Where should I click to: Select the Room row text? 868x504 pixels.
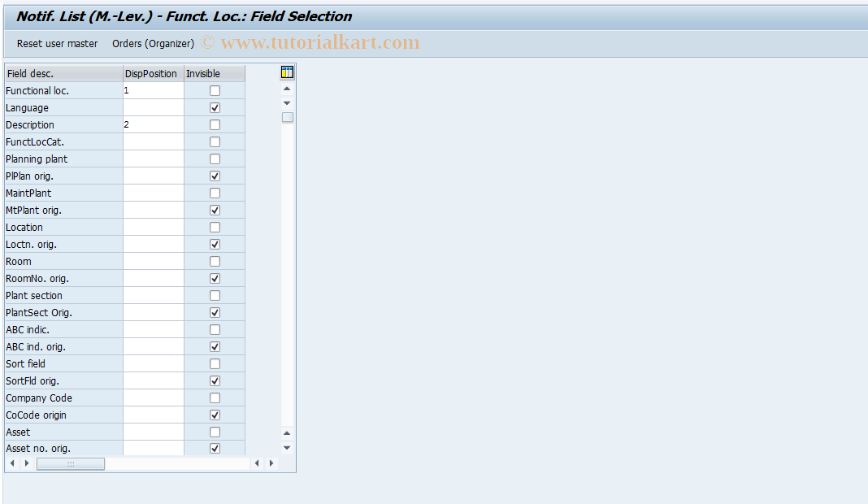coord(18,262)
